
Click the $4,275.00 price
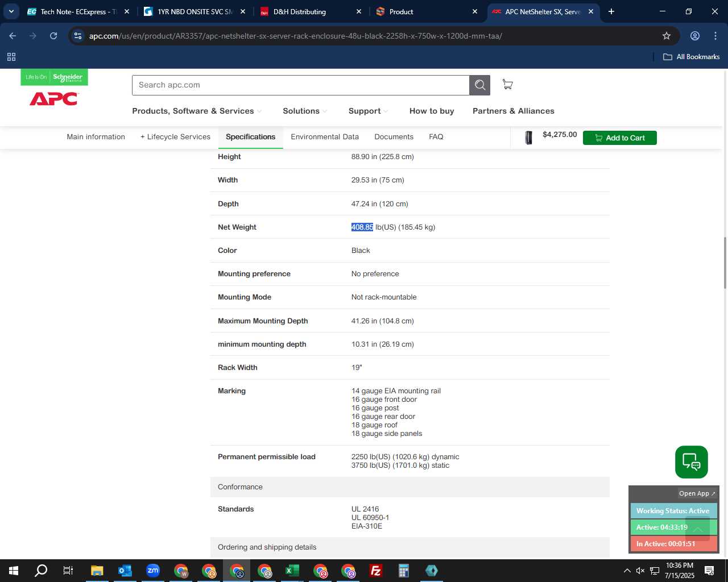560,135
